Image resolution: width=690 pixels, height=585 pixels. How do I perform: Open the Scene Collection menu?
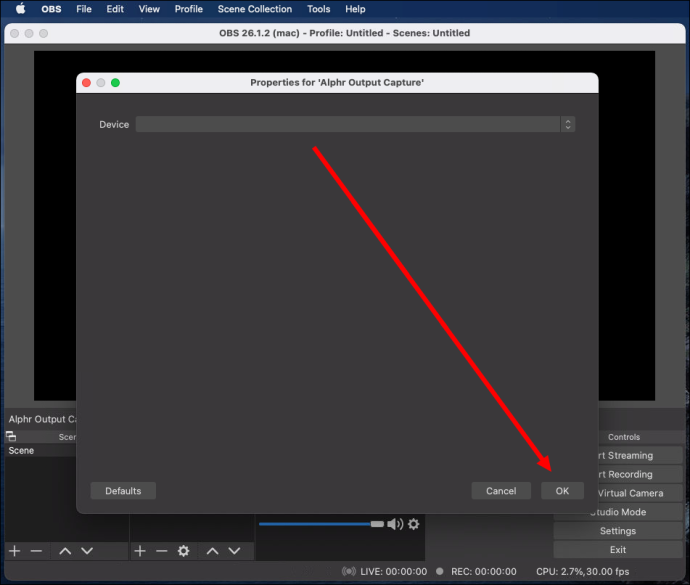255,9
